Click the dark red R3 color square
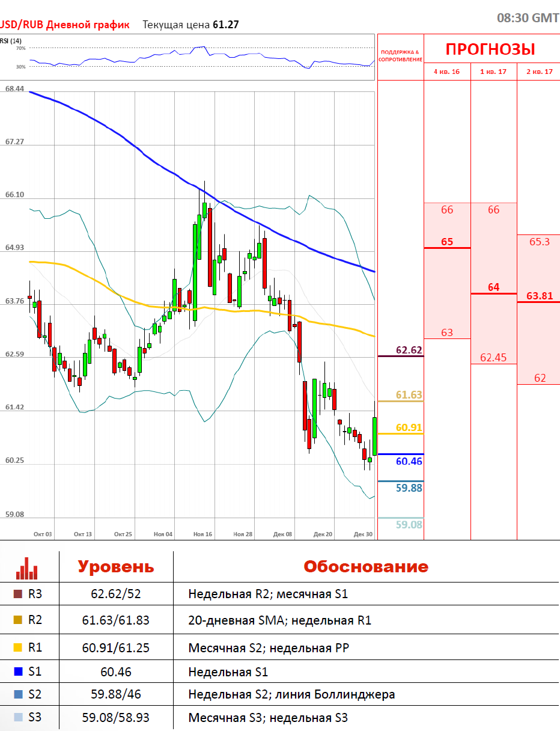Viewport: 560px width, 731px height. coord(17,595)
